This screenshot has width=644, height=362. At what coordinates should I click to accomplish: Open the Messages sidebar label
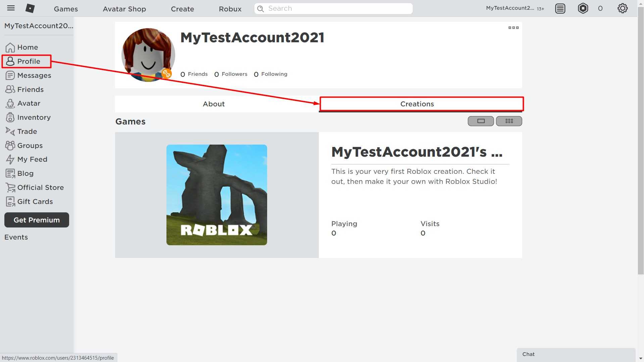coord(34,75)
